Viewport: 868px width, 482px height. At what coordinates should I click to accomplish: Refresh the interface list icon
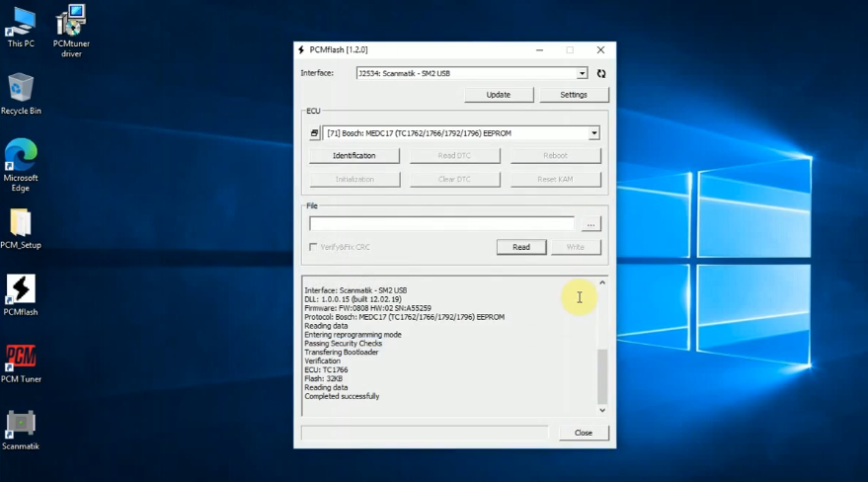tap(601, 73)
